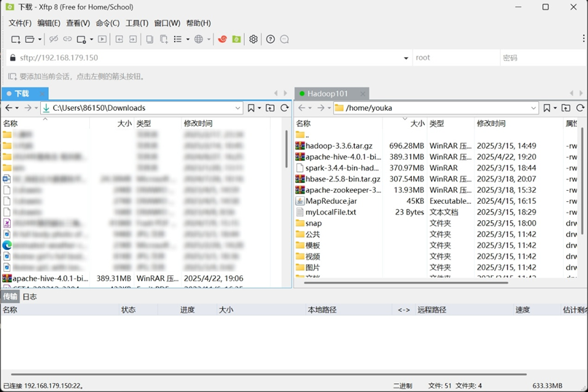This screenshot has height=392, width=588.
Task: Open the session properties icon
Action: coord(81,39)
